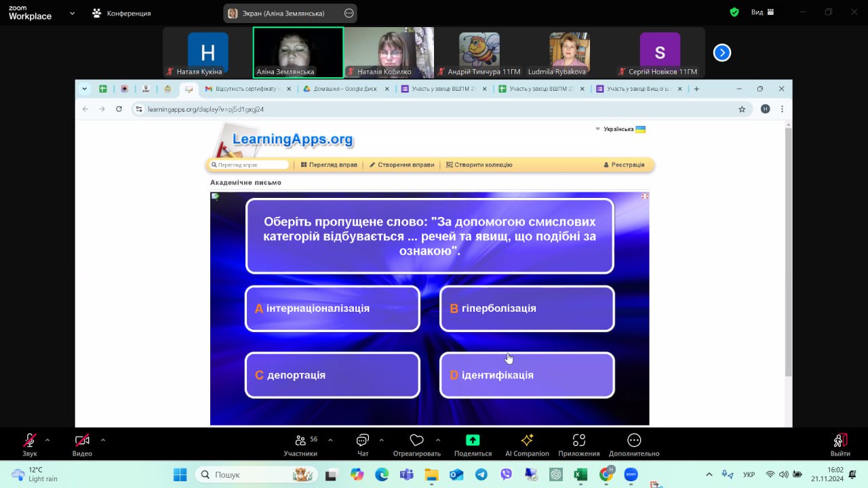Open Microsoft Teams from the taskbar
This screenshot has height=488, width=868.
pos(406,474)
